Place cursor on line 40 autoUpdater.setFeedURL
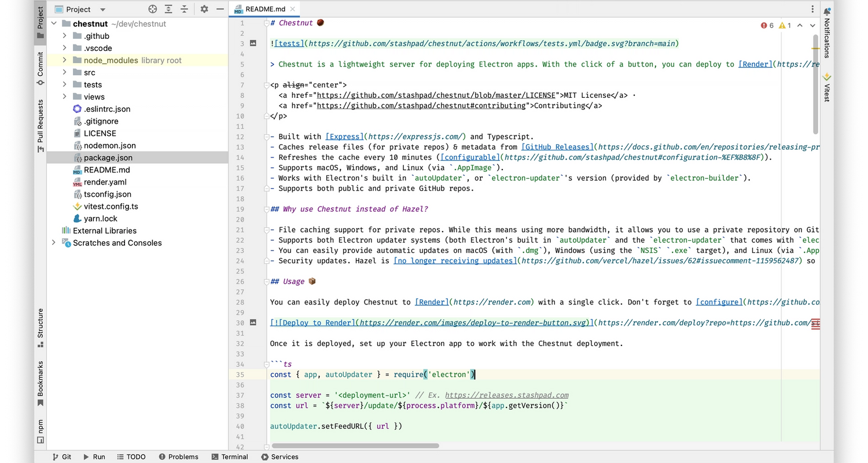The height and width of the screenshot is (463, 868). pos(336,426)
